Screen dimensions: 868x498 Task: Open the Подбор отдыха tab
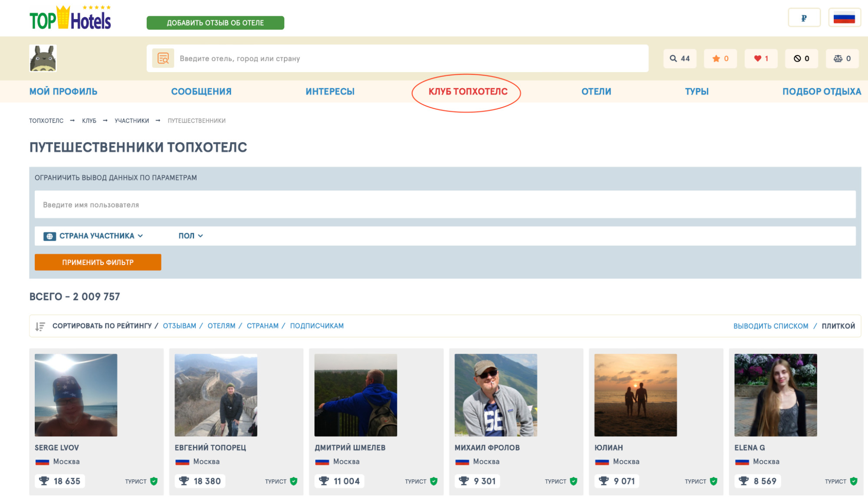point(822,92)
